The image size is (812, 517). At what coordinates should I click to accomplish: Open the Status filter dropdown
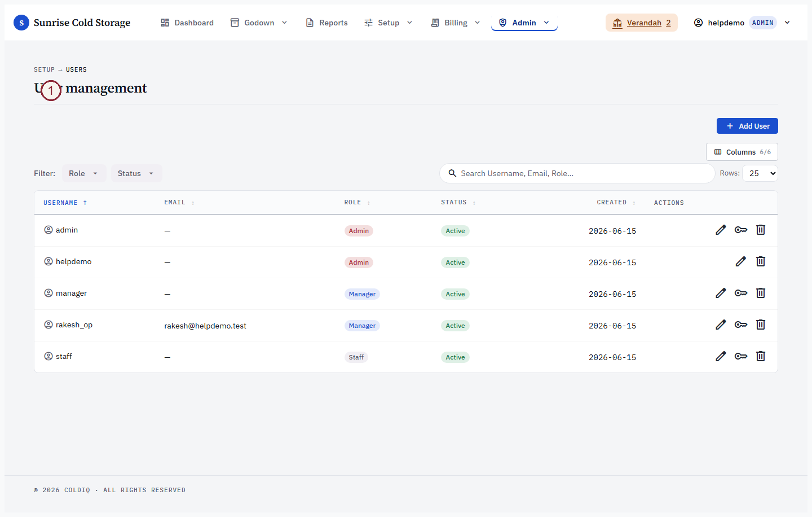tap(136, 173)
